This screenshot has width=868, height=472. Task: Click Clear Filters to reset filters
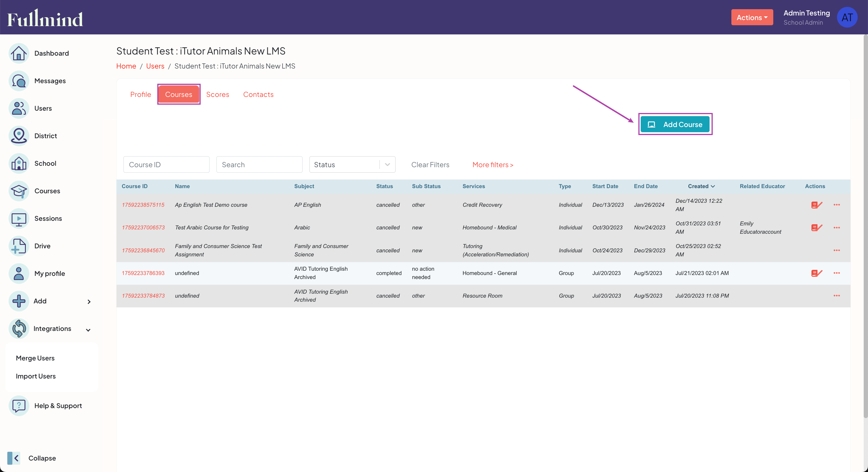coord(430,164)
